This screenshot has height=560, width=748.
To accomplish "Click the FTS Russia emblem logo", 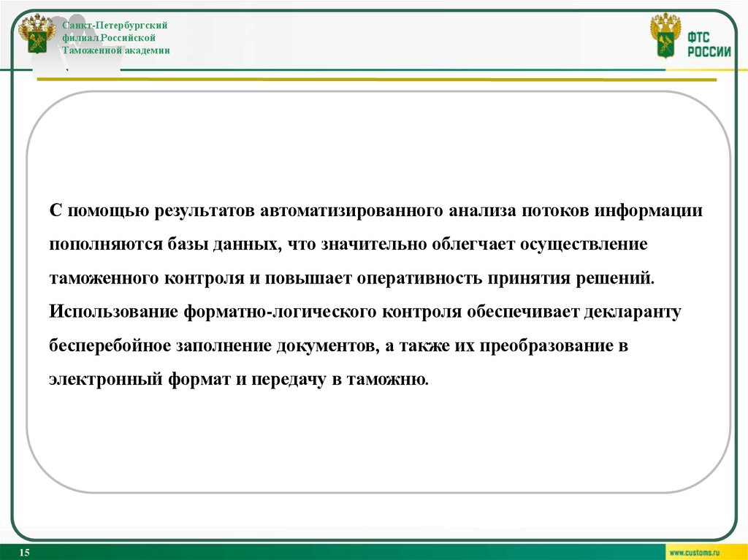I will coord(665,36).
